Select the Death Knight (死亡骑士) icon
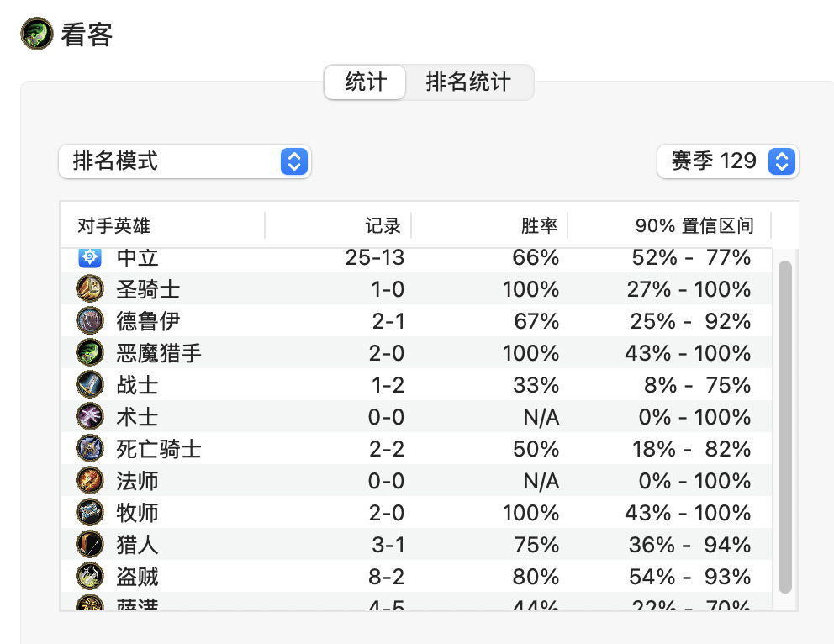Viewport: 834px width, 644px height. pyautogui.click(x=90, y=448)
